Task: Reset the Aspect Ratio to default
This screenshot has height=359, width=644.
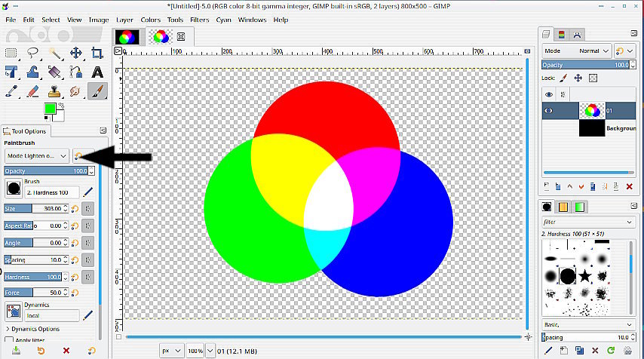Action: click(x=75, y=226)
